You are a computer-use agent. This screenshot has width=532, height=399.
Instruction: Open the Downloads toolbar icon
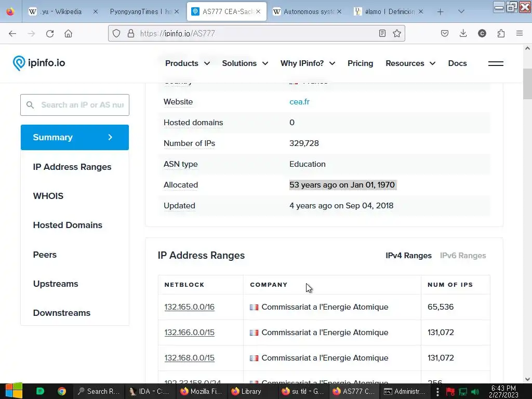click(463, 33)
